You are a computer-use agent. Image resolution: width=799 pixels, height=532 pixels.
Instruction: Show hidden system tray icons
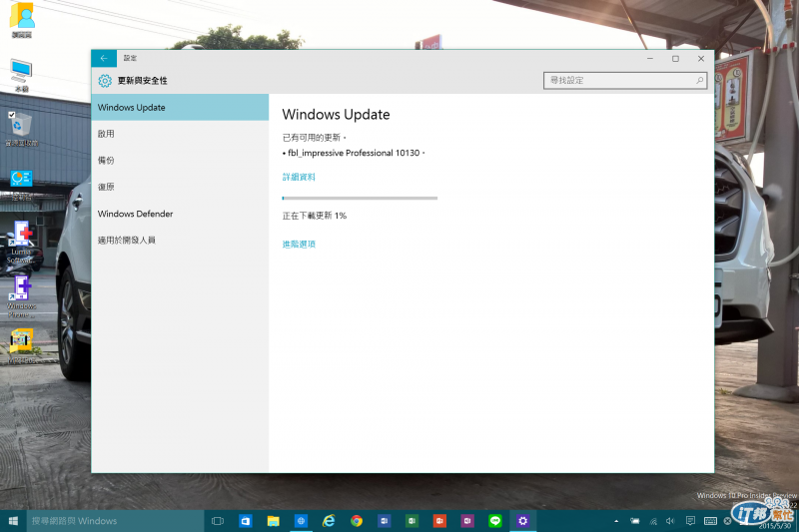pos(616,521)
